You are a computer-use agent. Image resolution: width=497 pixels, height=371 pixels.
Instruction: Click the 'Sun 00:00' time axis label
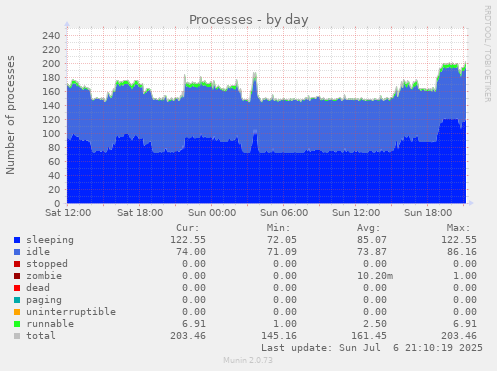212,213
